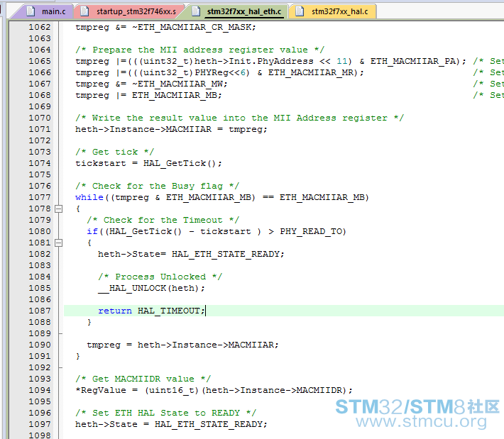Click the file icon on stm32f7xx_hal.c tab

(300, 11)
